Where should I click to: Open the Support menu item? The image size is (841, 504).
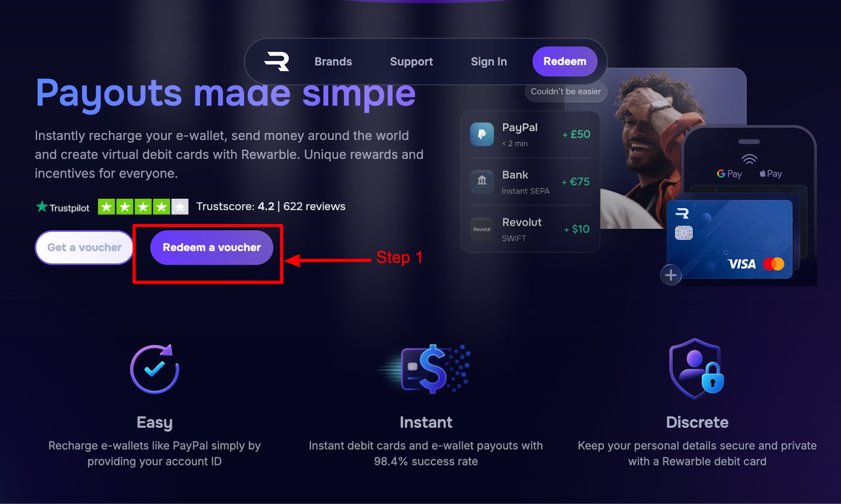pos(412,61)
